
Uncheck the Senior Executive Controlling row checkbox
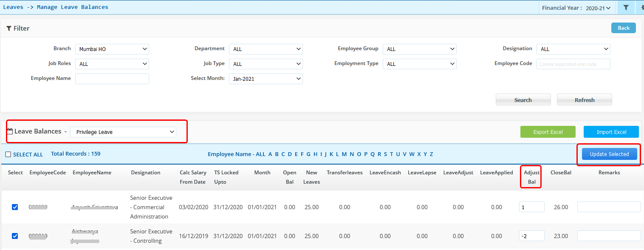[x=15, y=236]
